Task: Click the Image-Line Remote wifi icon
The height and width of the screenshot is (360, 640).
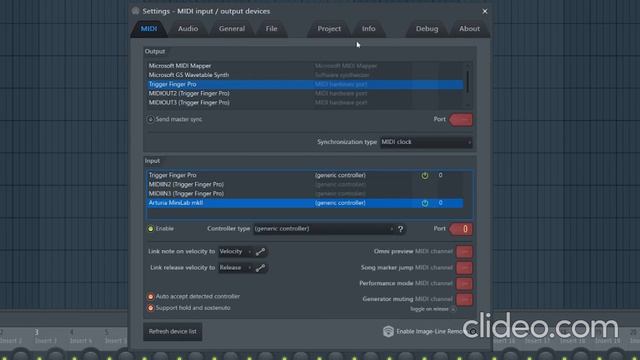Action: pyautogui.click(x=388, y=331)
